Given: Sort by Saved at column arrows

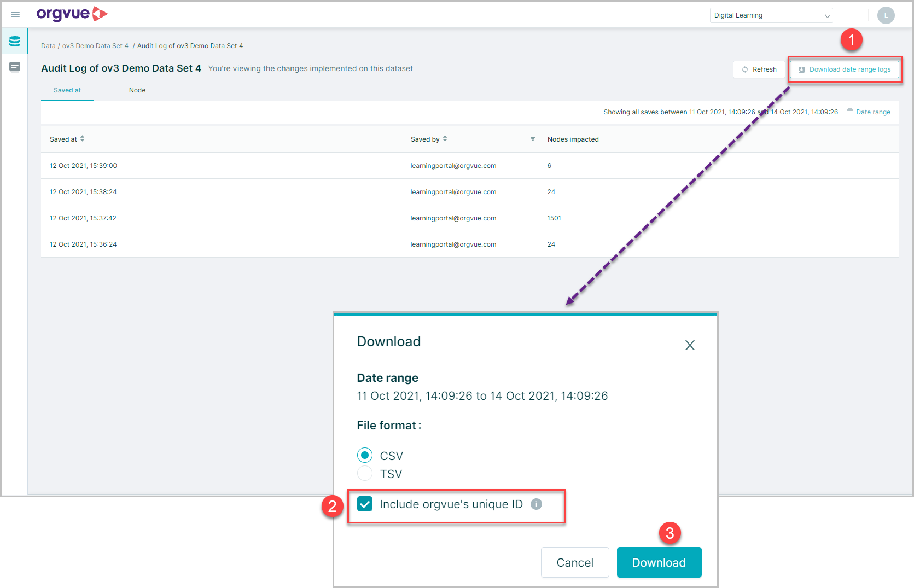Looking at the screenshot, I should tap(83, 139).
